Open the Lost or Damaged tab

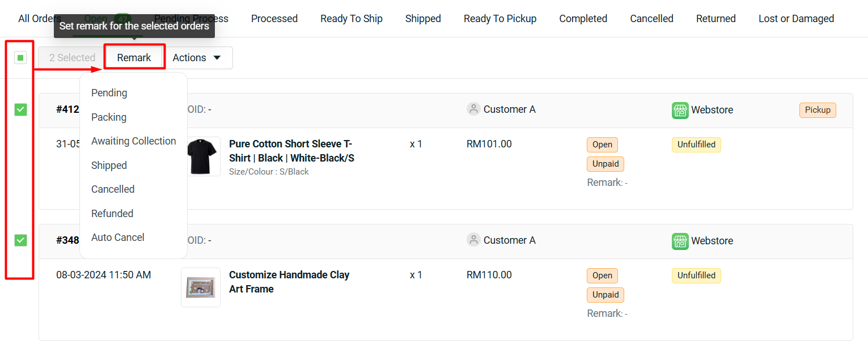(x=796, y=19)
